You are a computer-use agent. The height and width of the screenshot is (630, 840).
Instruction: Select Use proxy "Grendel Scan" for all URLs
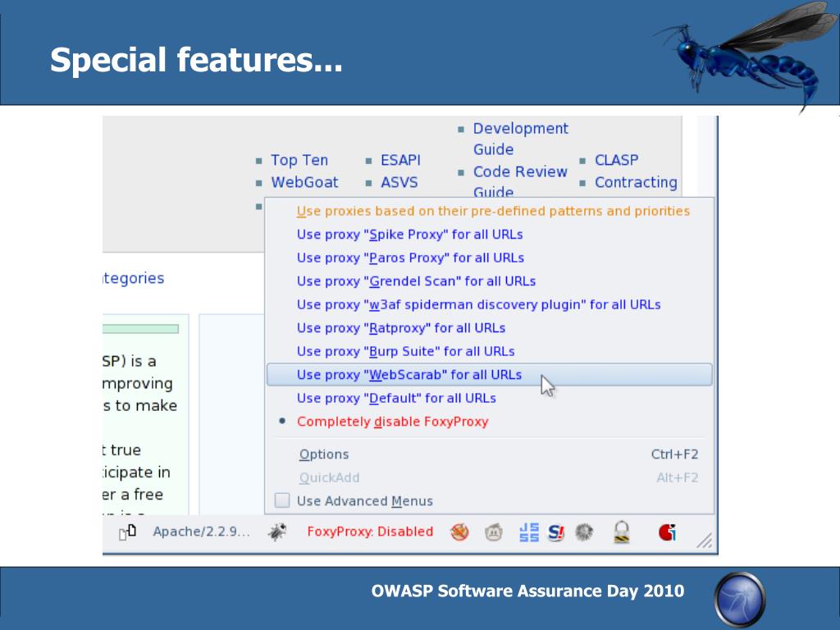click(x=490, y=281)
